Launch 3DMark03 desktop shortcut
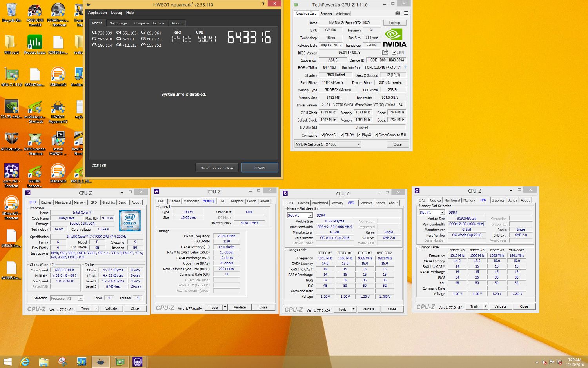Viewport: 588px width, 368px height. (x=58, y=77)
